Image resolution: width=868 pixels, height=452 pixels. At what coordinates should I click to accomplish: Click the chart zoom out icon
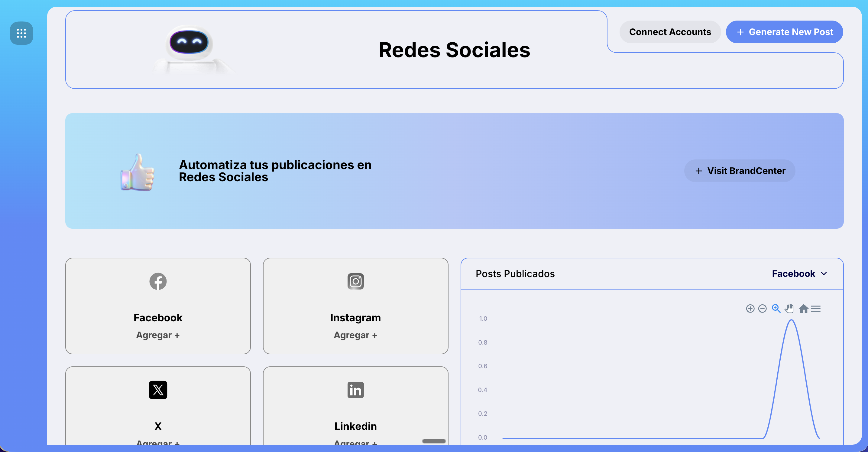click(762, 309)
